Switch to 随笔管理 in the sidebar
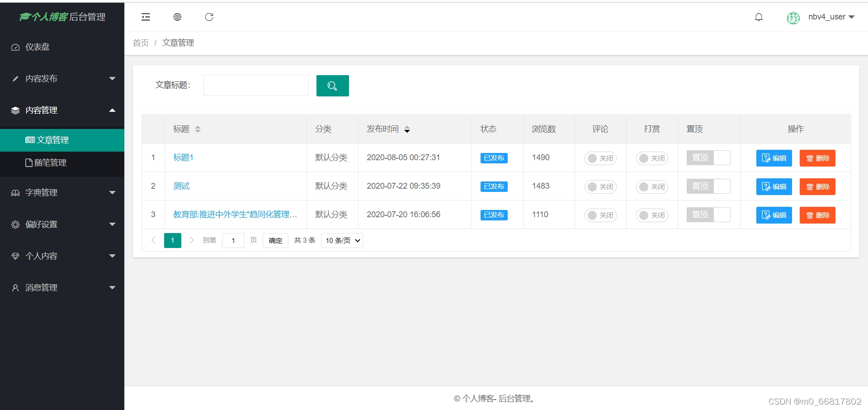The image size is (868, 410). point(47,163)
